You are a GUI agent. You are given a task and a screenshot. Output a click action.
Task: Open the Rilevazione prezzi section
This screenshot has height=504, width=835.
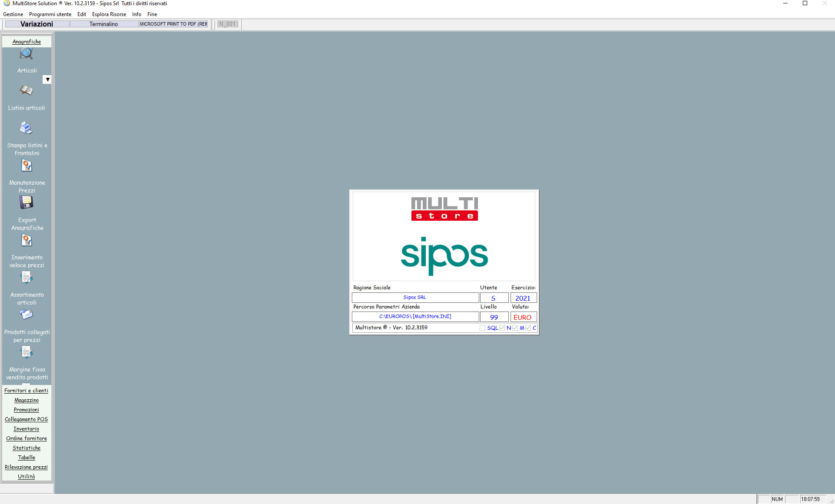[27, 467]
